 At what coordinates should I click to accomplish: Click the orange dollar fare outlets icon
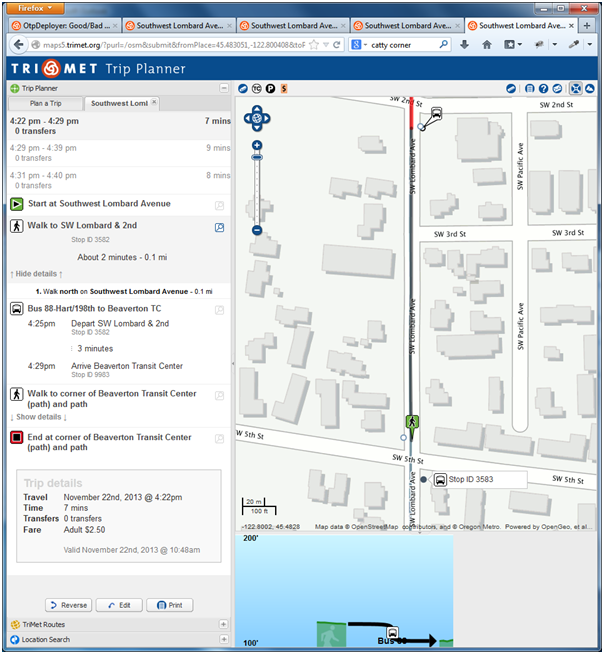[x=284, y=88]
